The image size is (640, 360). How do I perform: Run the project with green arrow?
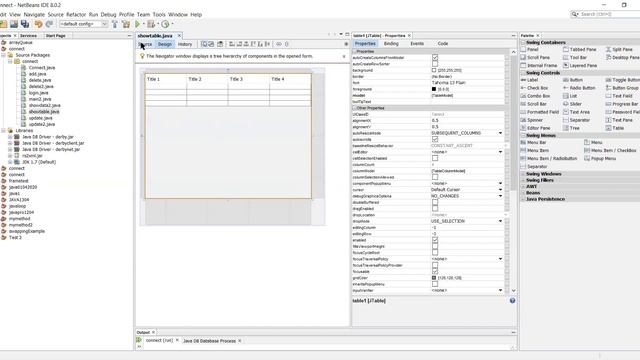coord(138,24)
